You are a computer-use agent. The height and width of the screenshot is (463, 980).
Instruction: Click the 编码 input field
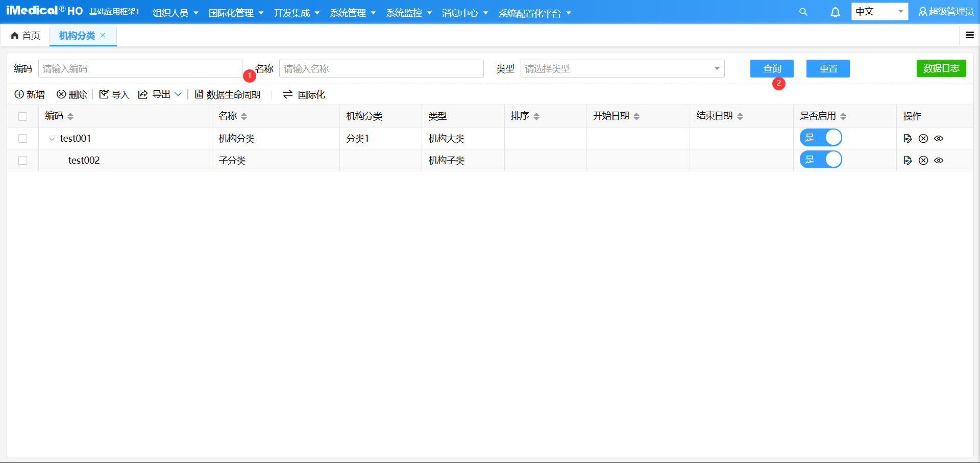click(140, 68)
